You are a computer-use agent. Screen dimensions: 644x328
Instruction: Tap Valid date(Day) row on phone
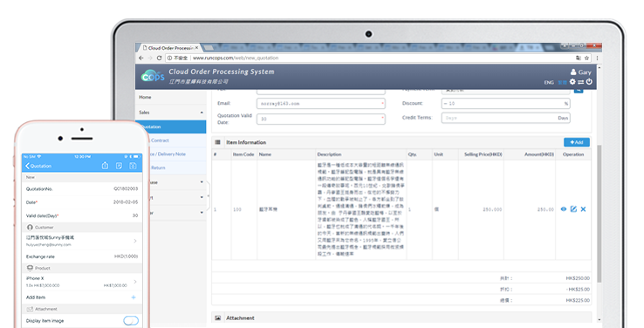[82, 216]
